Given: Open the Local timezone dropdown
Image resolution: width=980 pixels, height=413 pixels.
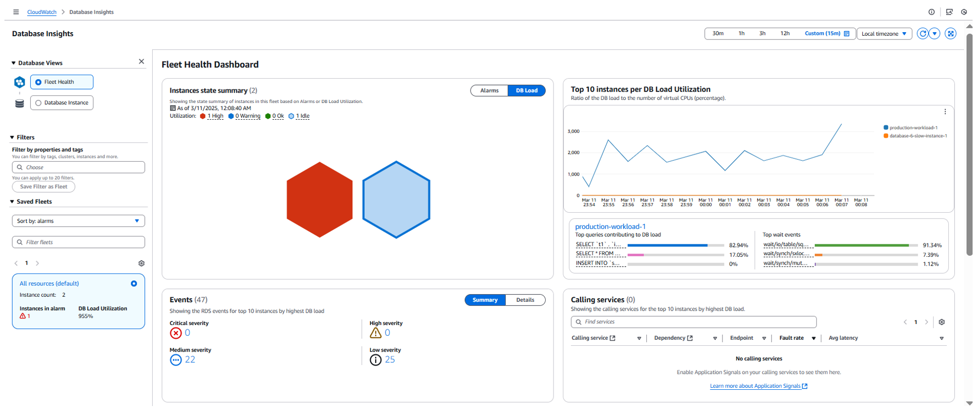Looking at the screenshot, I should tap(884, 34).
